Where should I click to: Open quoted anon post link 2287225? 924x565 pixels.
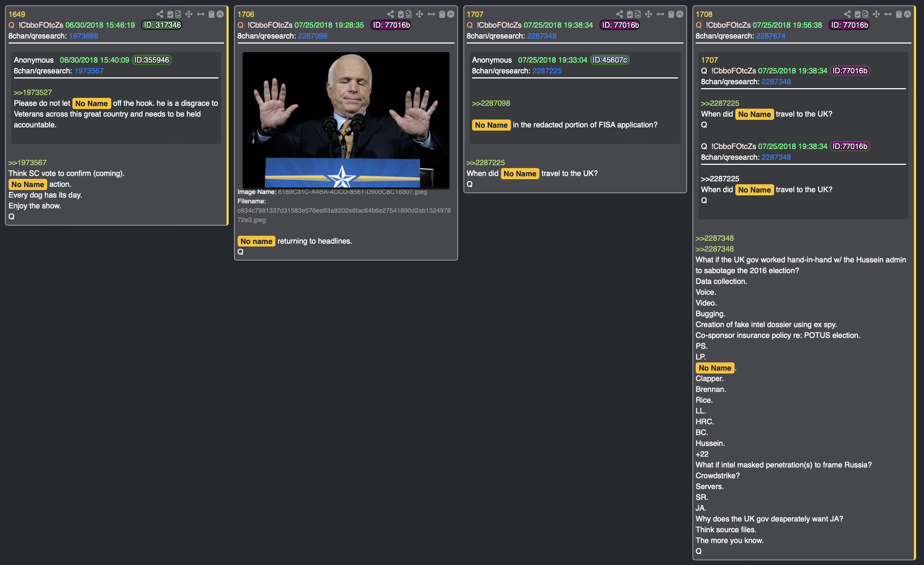coord(547,71)
